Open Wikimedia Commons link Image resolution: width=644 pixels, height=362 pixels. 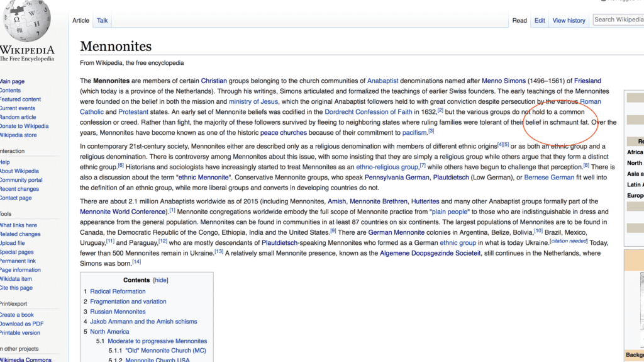pos(25,359)
